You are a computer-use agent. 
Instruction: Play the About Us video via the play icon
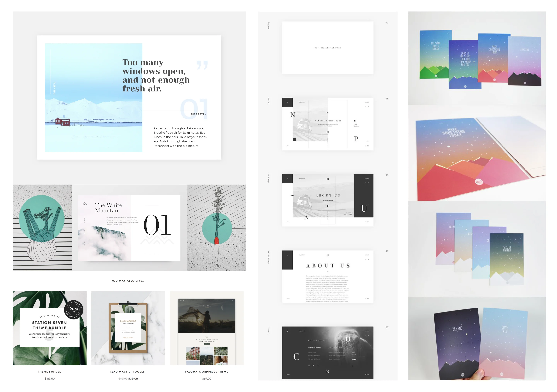[328, 206]
